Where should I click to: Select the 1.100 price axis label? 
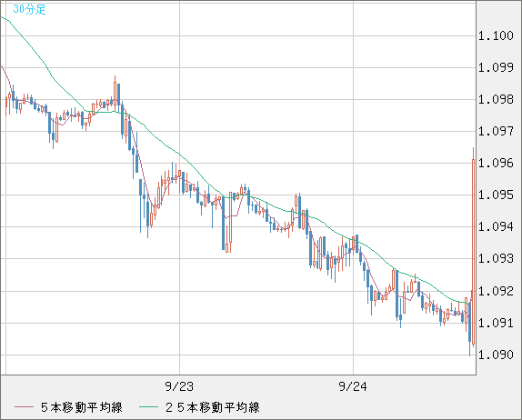point(496,35)
